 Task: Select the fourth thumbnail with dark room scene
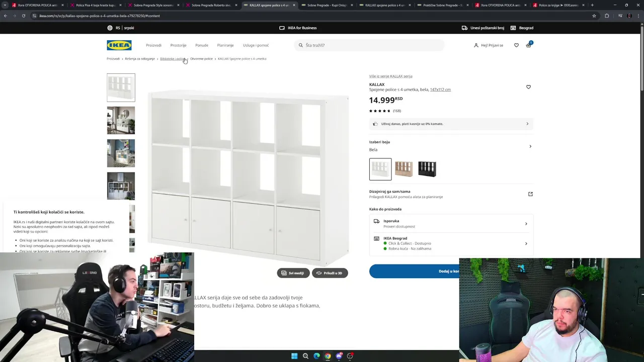coord(121,186)
